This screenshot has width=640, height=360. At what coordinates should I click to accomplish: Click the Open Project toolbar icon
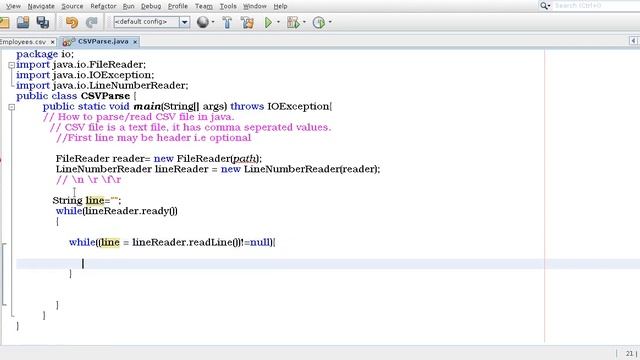(23, 22)
